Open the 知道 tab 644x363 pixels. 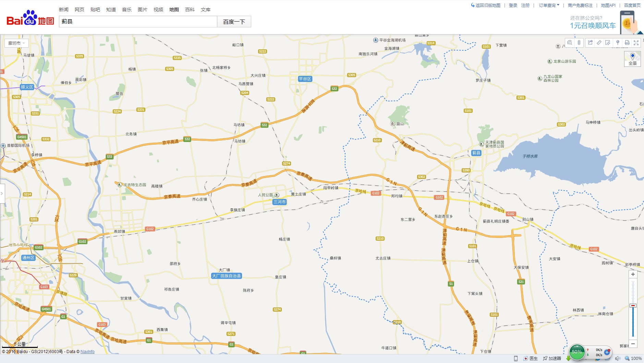pos(111,10)
